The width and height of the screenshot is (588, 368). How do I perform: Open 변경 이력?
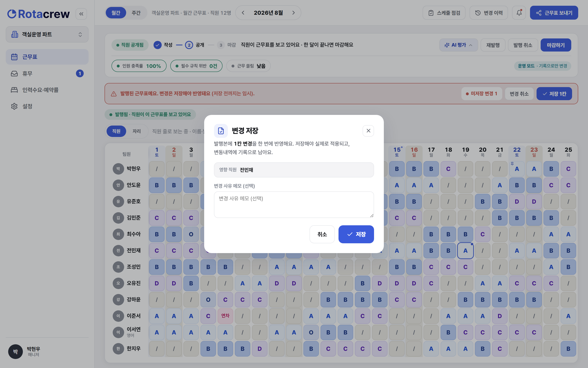pos(489,13)
